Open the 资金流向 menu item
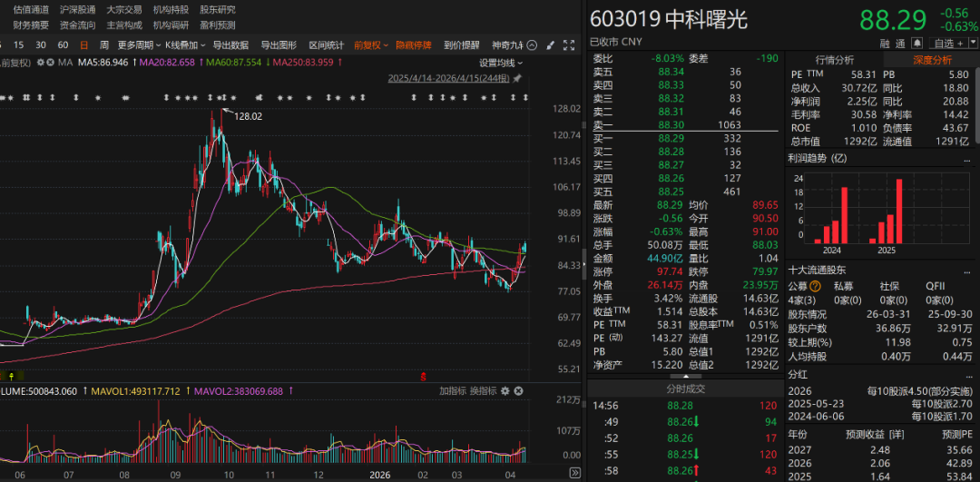 click(x=77, y=25)
